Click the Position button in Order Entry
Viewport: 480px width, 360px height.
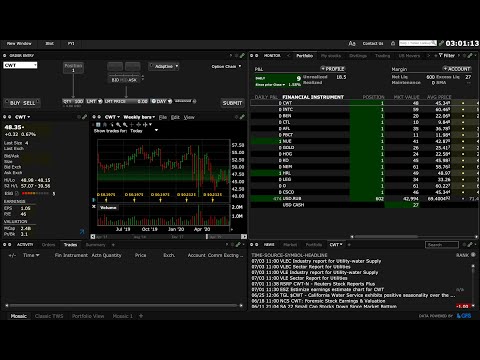tap(73, 68)
